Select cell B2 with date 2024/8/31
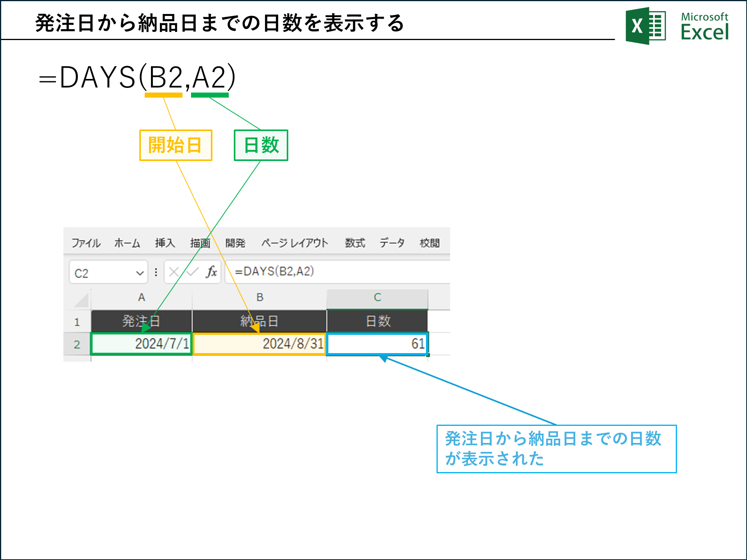The height and width of the screenshot is (560, 747). (x=260, y=344)
